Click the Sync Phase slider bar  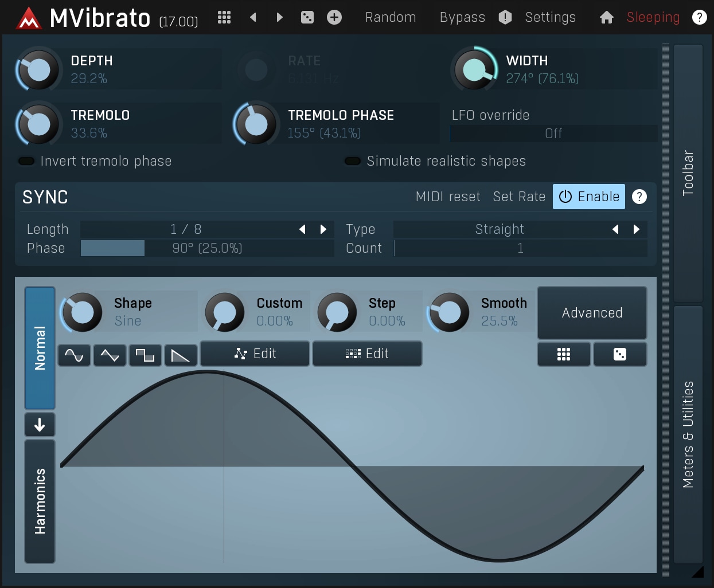(207, 248)
